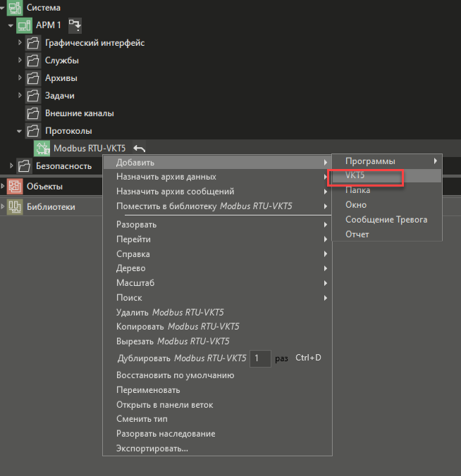Choose Сообщение Тревога from the submenu
The width and height of the screenshot is (461, 476).
tap(386, 220)
